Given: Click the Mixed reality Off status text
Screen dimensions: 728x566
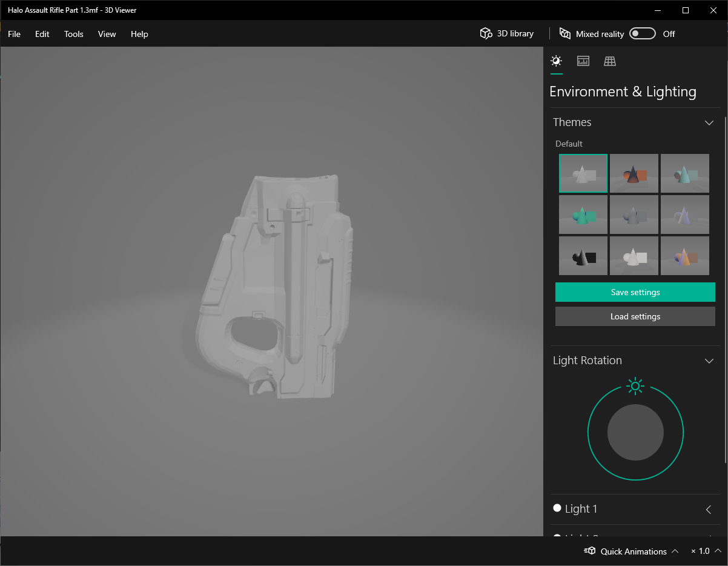Looking at the screenshot, I should (669, 34).
